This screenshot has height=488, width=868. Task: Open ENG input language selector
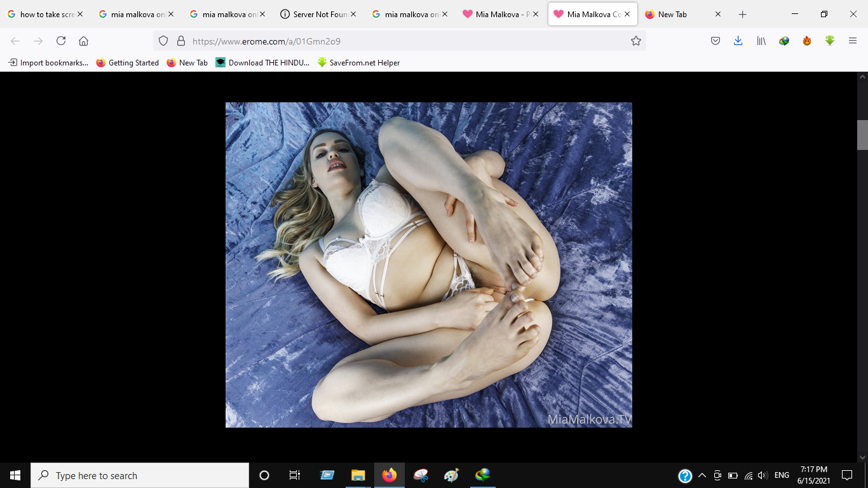point(782,475)
